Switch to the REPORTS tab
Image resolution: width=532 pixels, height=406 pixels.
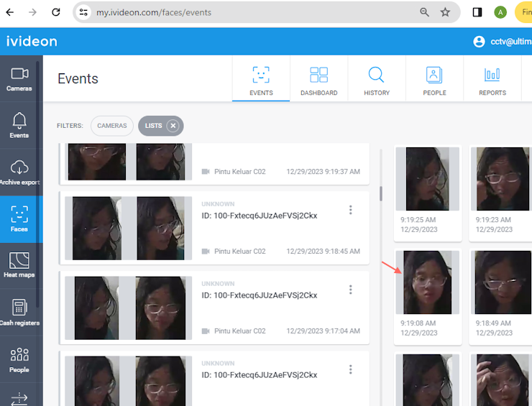[x=492, y=79]
